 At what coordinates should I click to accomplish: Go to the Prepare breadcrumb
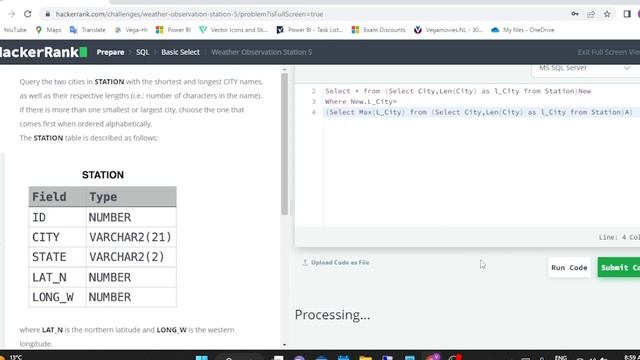pos(110,52)
